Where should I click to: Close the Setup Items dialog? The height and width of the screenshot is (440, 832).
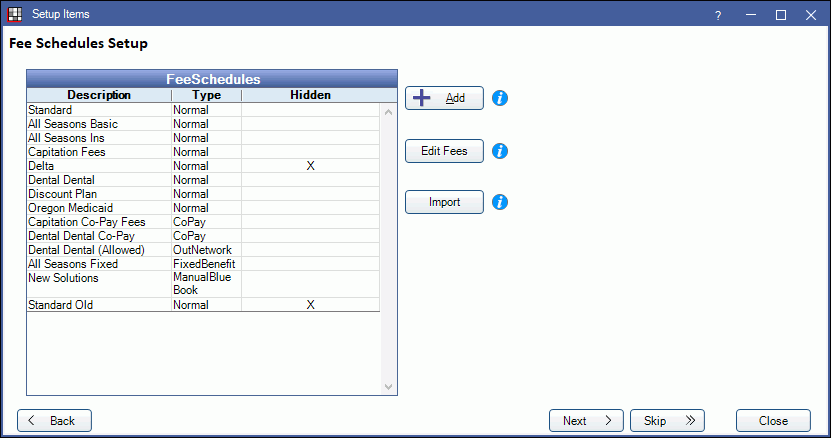(x=773, y=421)
